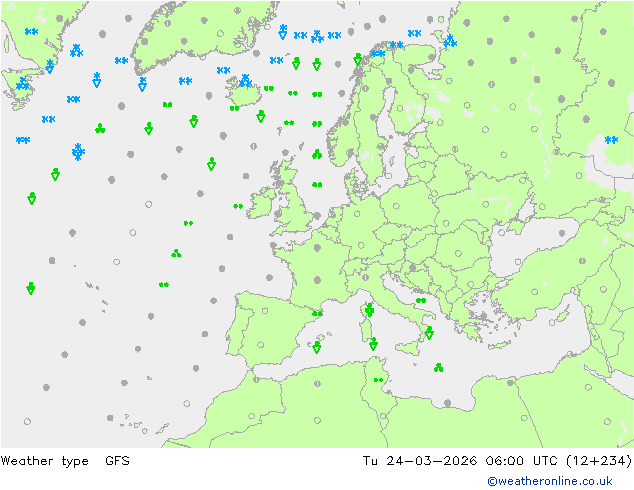The height and width of the screenshot is (490, 634).
Task: Click the gray dot on the Libyan coast
Action: [447, 403]
